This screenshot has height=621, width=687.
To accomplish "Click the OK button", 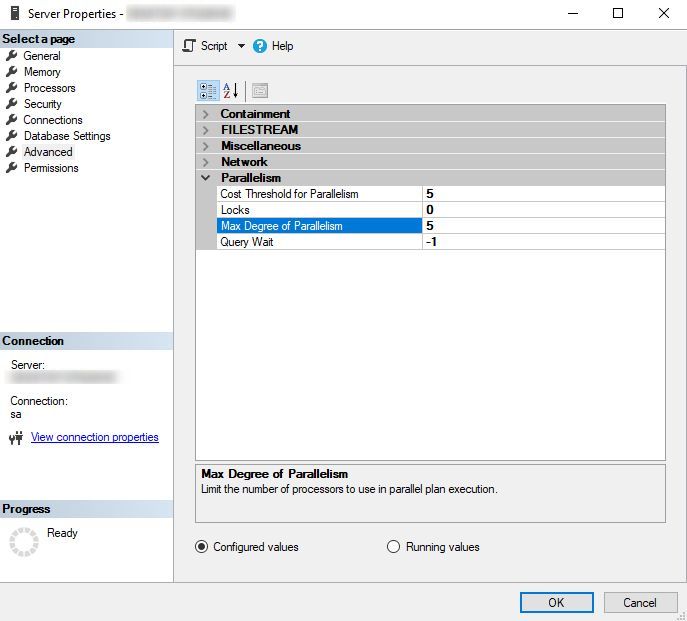I will click(556, 602).
